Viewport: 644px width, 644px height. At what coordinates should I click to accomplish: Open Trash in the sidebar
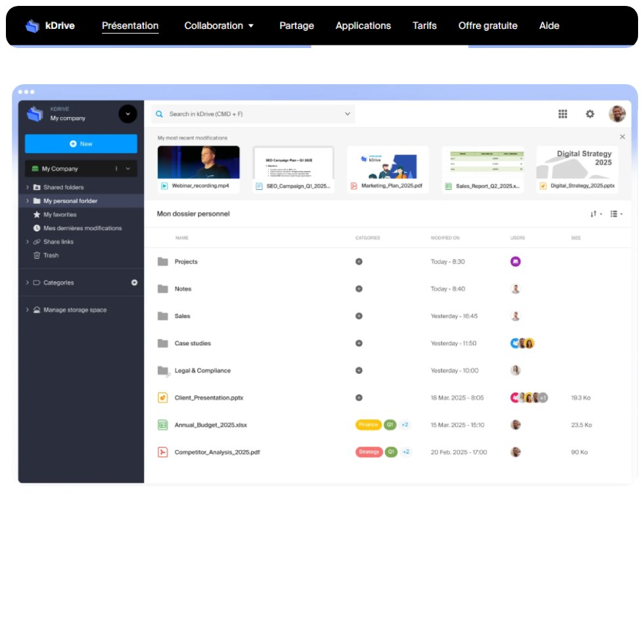51,255
